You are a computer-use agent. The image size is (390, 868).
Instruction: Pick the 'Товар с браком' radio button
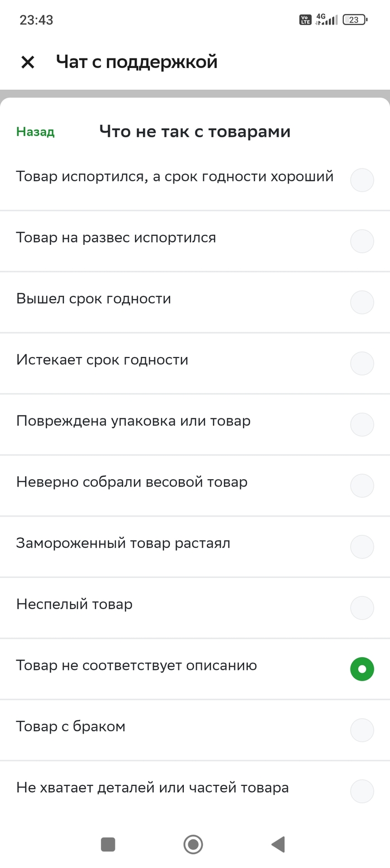tap(362, 730)
